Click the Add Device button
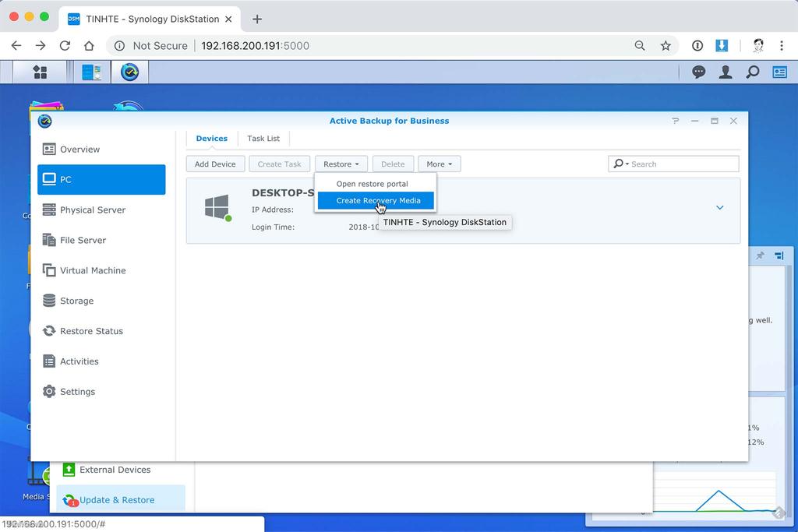Screen dimensions: 798x532 click(x=215, y=164)
